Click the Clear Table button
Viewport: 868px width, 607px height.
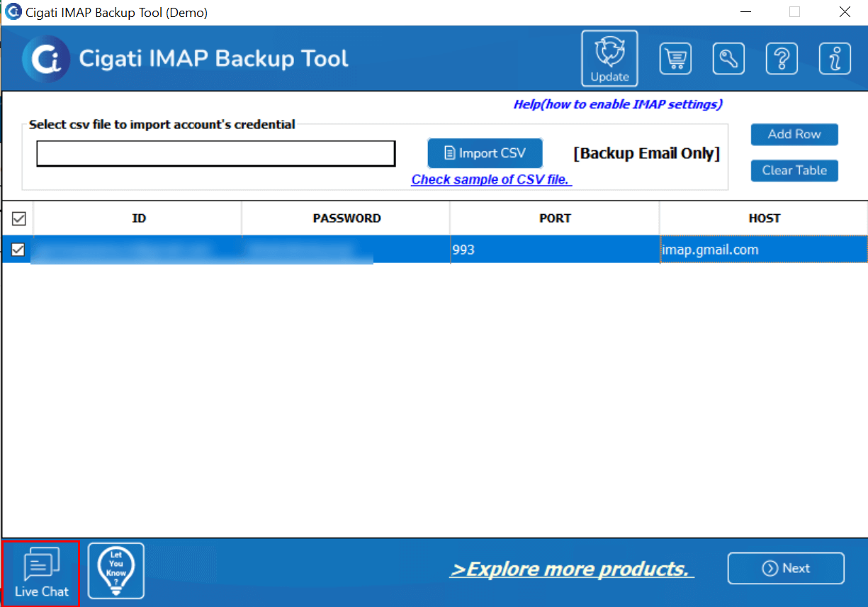(794, 170)
